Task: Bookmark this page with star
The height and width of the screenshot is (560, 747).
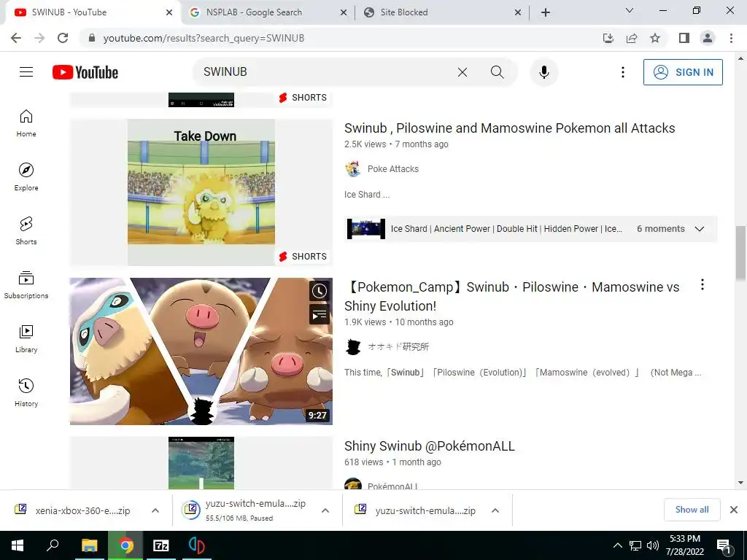Action: click(x=655, y=38)
